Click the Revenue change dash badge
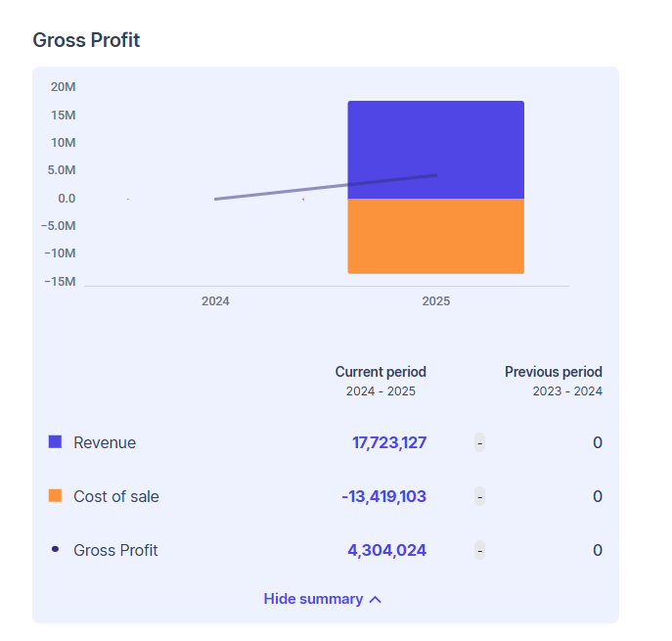 click(479, 442)
